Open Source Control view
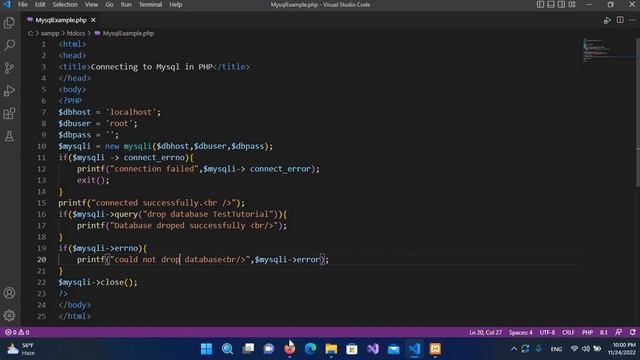 point(9,68)
